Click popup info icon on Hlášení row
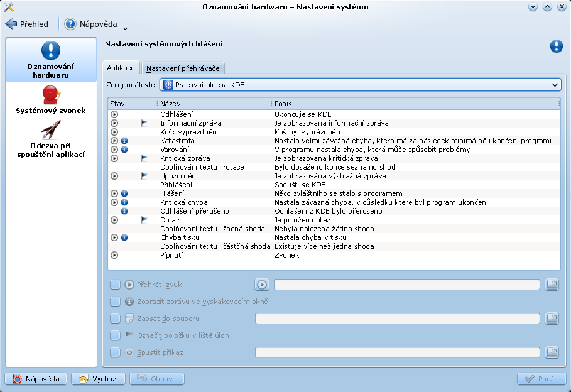Image resolution: width=571 pixels, height=392 pixels. point(124,193)
